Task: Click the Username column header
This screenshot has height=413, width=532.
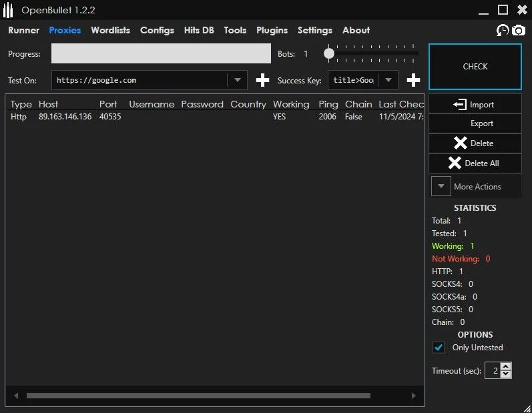Action: pyautogui.click(x=152, y=104)
